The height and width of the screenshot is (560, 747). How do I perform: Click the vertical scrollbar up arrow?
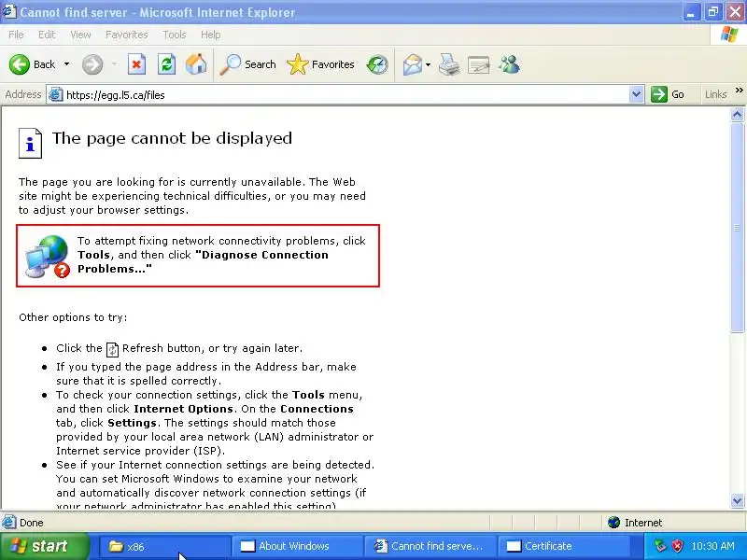(737, 115)
